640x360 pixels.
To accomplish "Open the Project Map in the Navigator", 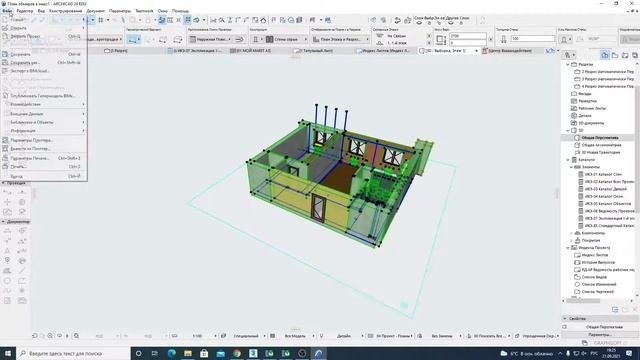I will pos(605,55).
